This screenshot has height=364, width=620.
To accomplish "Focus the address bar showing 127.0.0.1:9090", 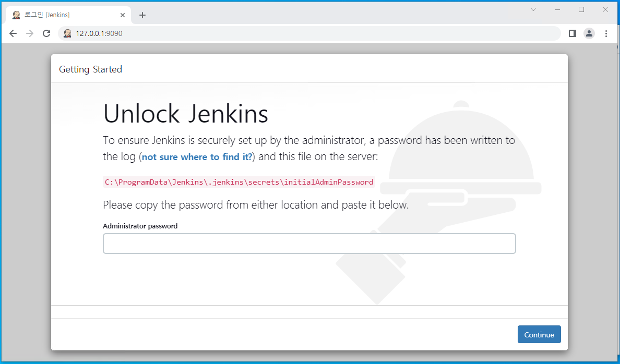I will click(x=309, y=33).
